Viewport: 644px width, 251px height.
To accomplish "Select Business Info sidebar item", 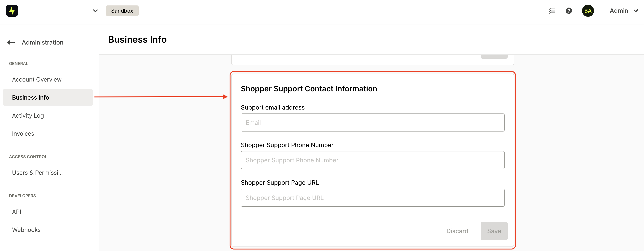I will [x=48, y=98].
